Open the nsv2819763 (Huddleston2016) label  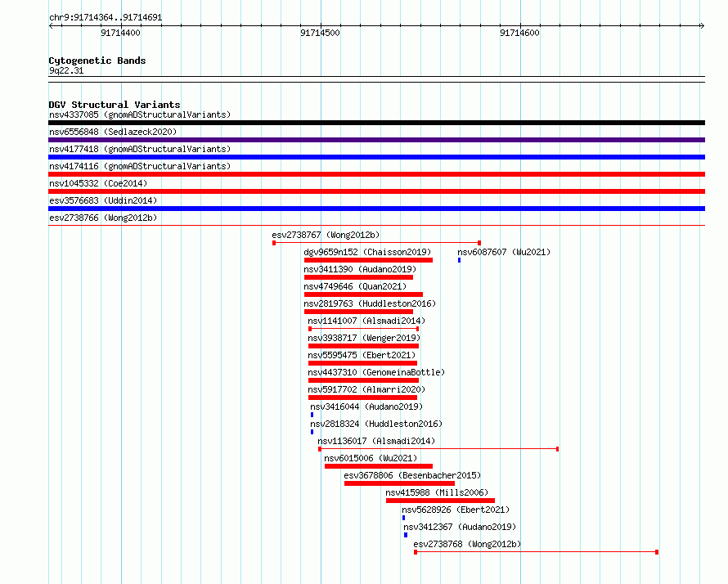click(370, 303)
